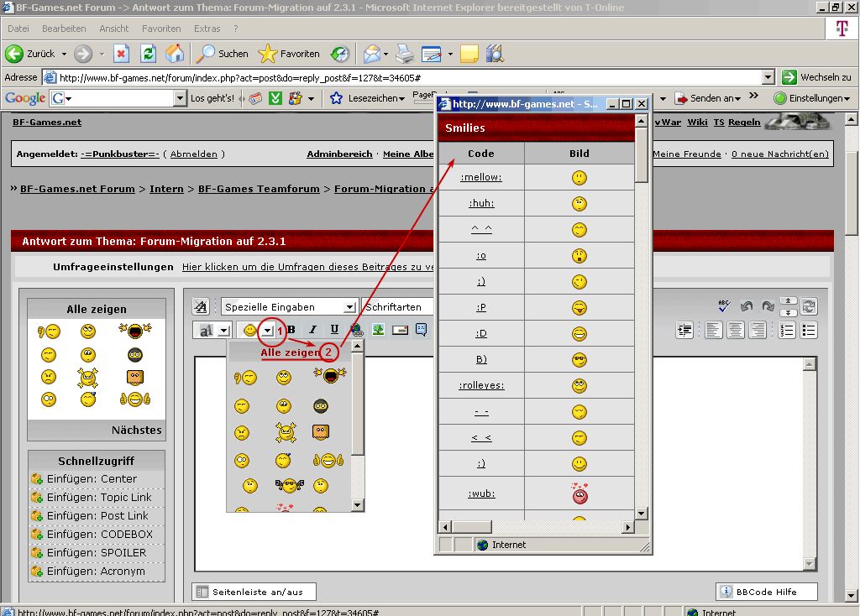
Task: Open the Extras menu
Action: pyautogui.click(x=207, y=29)
